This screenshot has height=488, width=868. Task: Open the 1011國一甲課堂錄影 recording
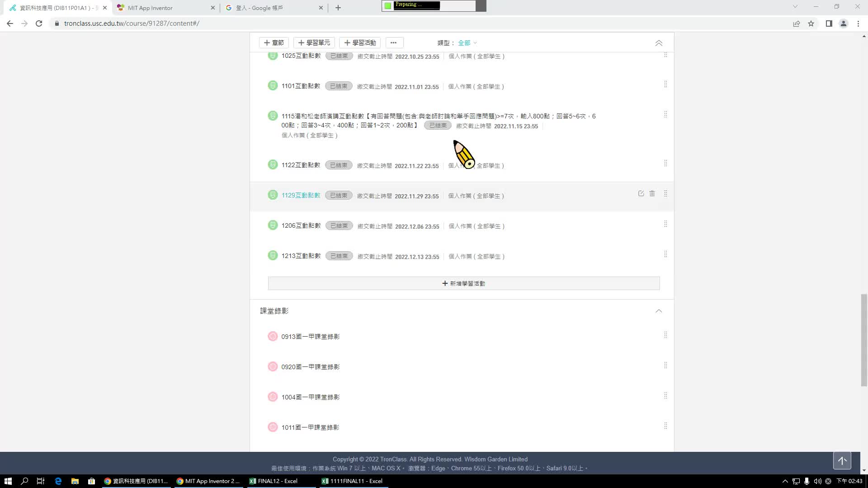pyautogui.click(x=311, y=427)
